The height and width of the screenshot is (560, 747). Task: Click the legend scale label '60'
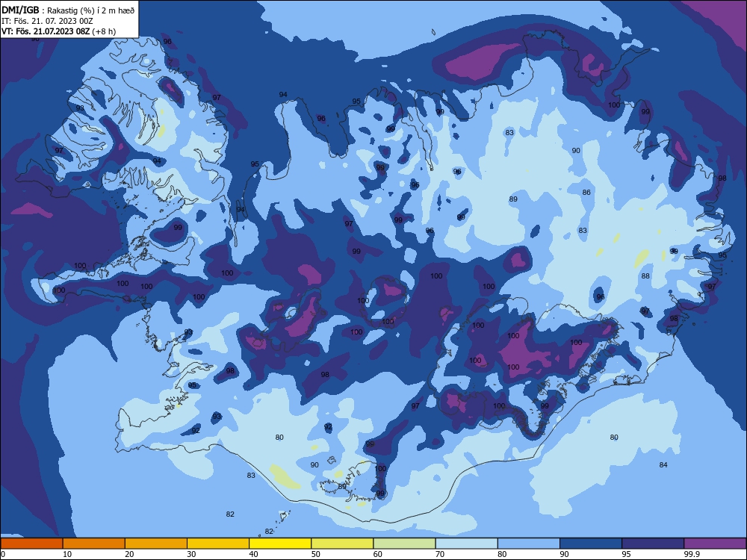click(378, 554)
